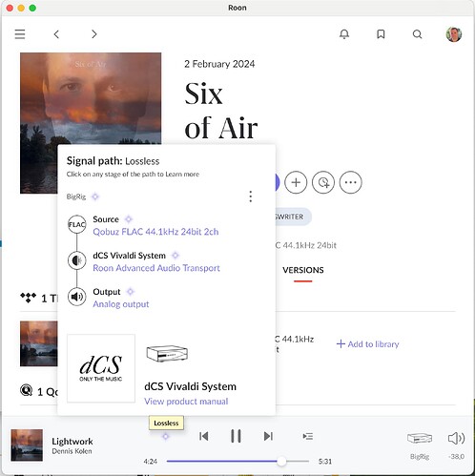Click the lossless star next to Source
The height and width of the screenshot is (476, 475).
129,219
